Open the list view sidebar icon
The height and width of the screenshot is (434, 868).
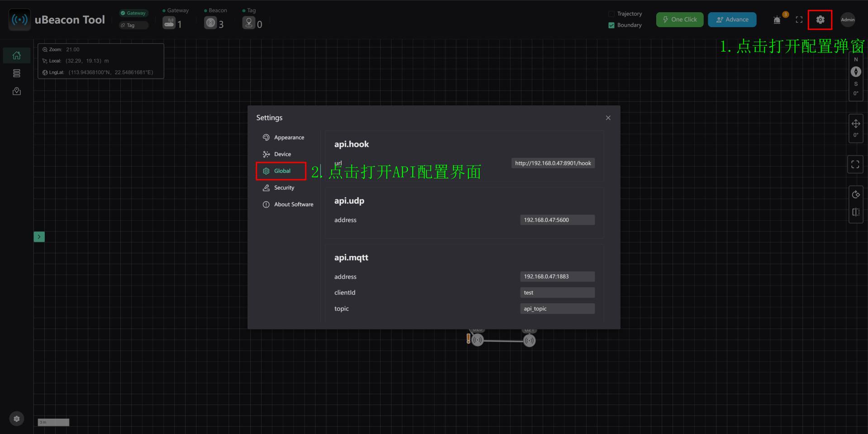pos(17,73)
